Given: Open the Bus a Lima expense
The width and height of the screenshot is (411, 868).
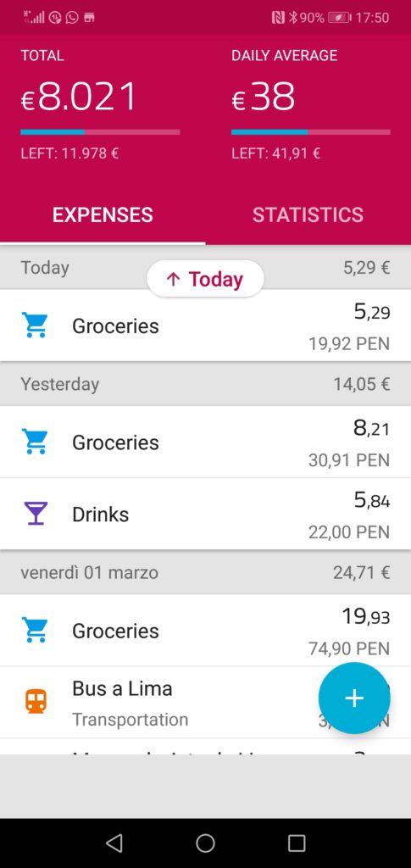Looking at the screenshot, I should point(205,702).
